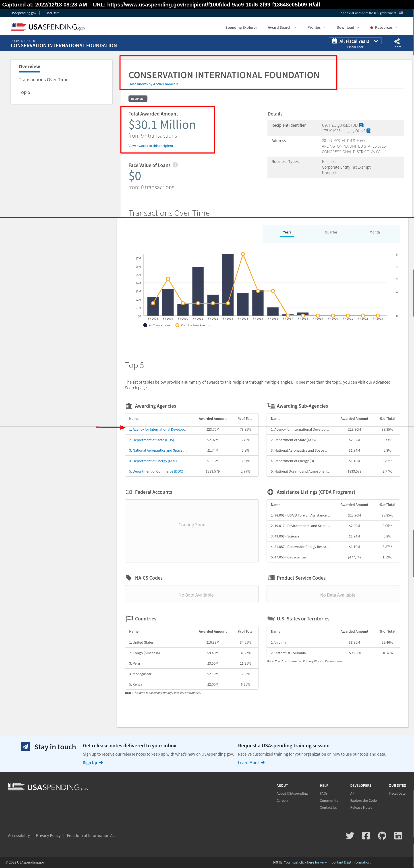This screenshot has width=414, height=868.
Task: Toggle the Count of New Awards legend
Action: point(193,325)
